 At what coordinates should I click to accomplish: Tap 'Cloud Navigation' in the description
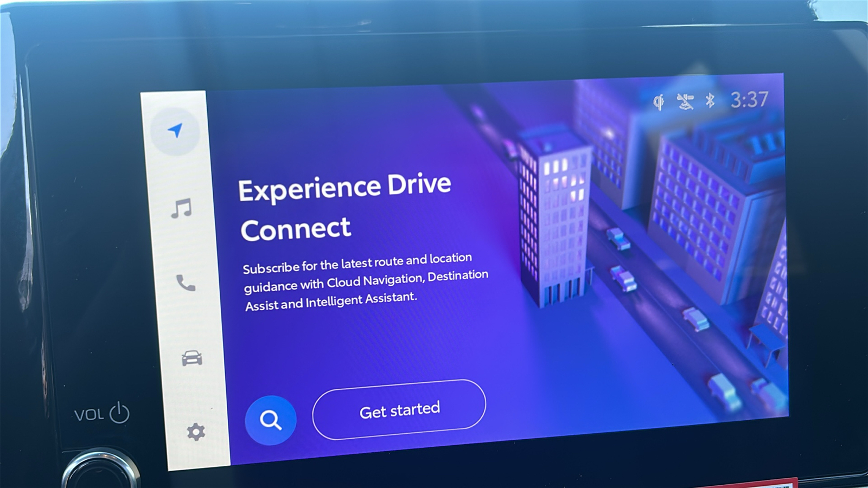click(x=374, y=281)
